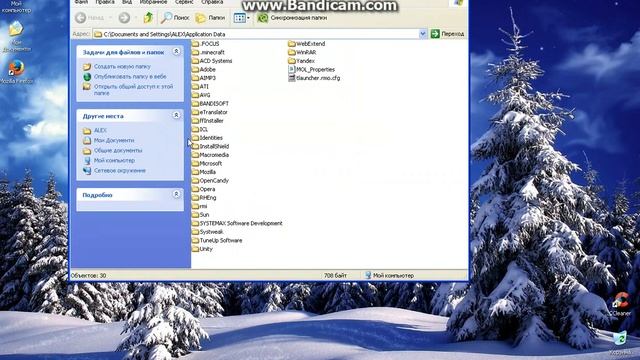Open the Back button history dropdown arrow

pos(110,18)
